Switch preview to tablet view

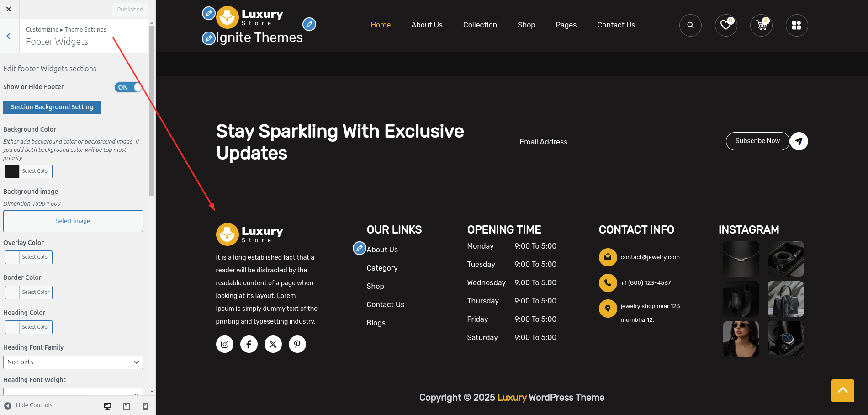pyautogui.click(x=126, y=405)
